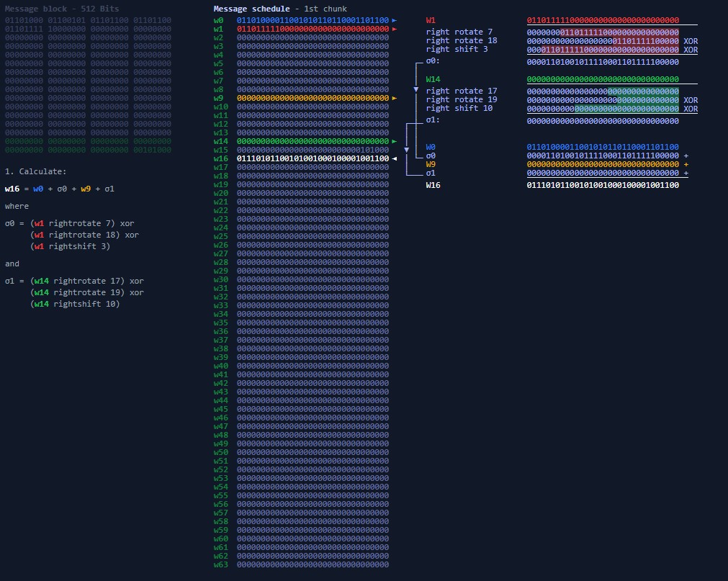Click the green 'W14' label in right panel
This screenshot has height=581, width=728.
coord(433,79)
